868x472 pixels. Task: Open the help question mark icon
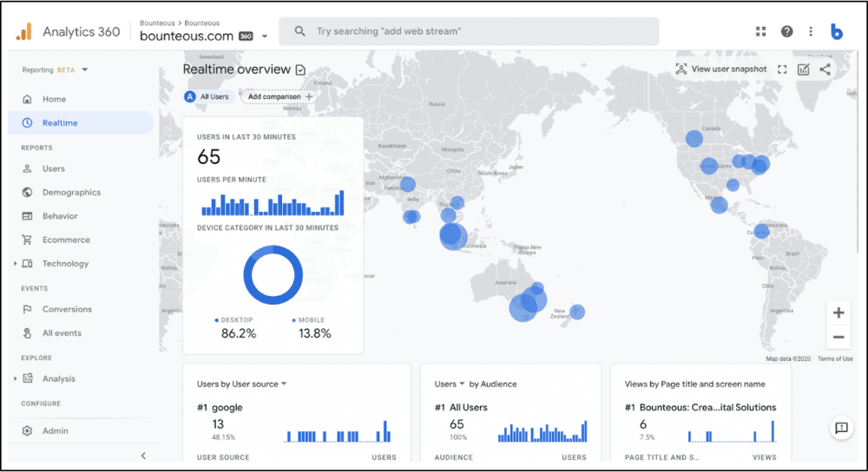click(786, 31)
